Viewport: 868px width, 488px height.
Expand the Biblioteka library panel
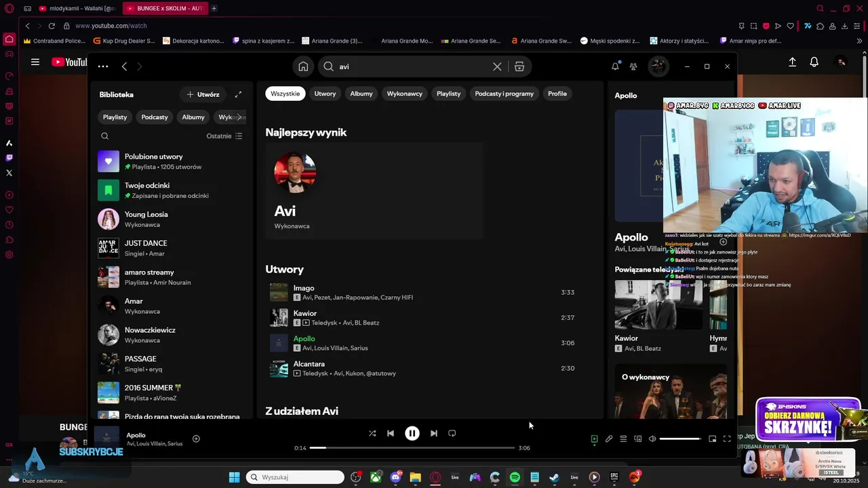pos(238,95)
